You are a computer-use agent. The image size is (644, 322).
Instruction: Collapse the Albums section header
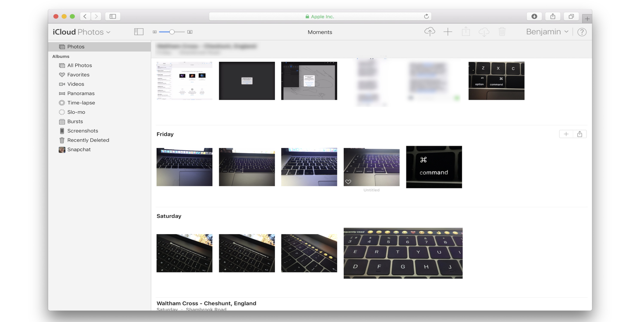pos(61,56)
